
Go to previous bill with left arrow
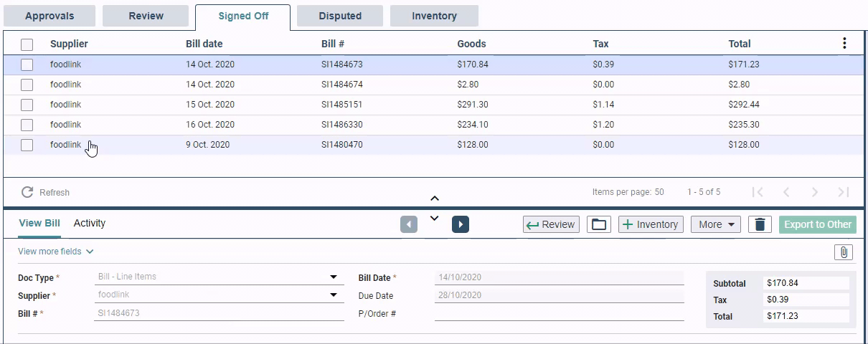click(x=409, y=224)
